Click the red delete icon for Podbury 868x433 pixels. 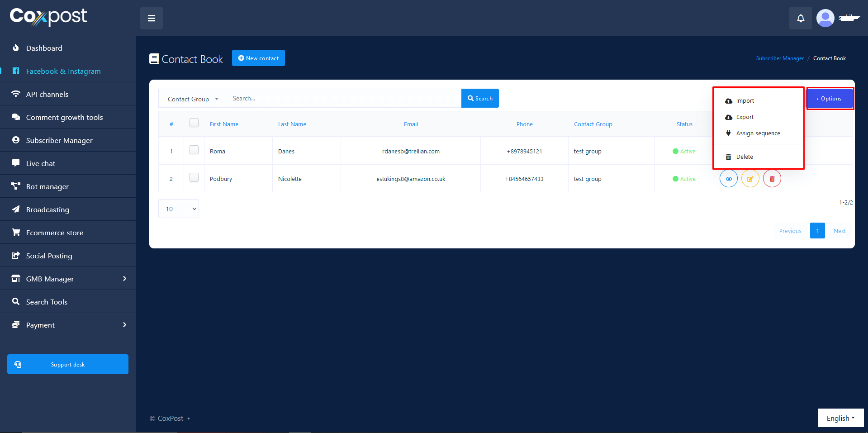click(x=772, y=179)
